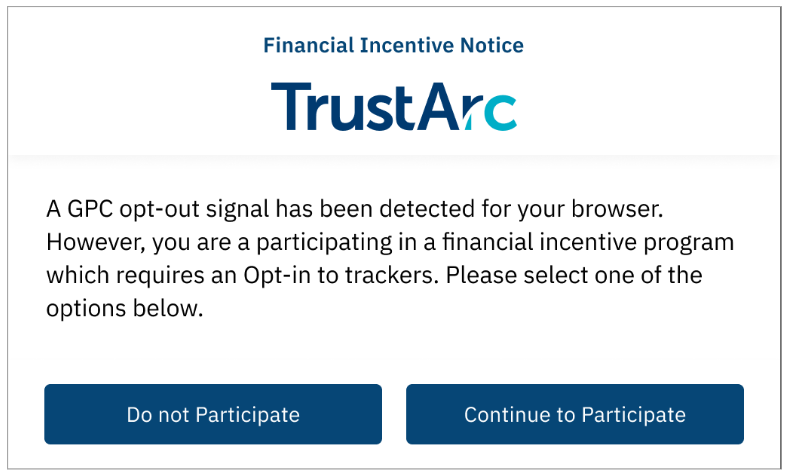Click the word Financial in the dialog title
This screenshot has height=474, width=787.
pyautogui.click(x=309, y=45)
